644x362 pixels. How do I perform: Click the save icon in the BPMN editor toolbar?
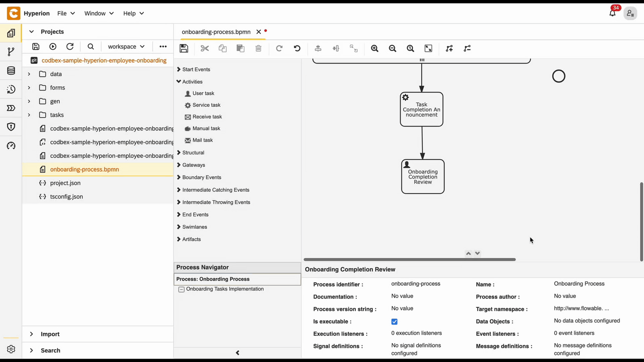(x=184, y=48)
